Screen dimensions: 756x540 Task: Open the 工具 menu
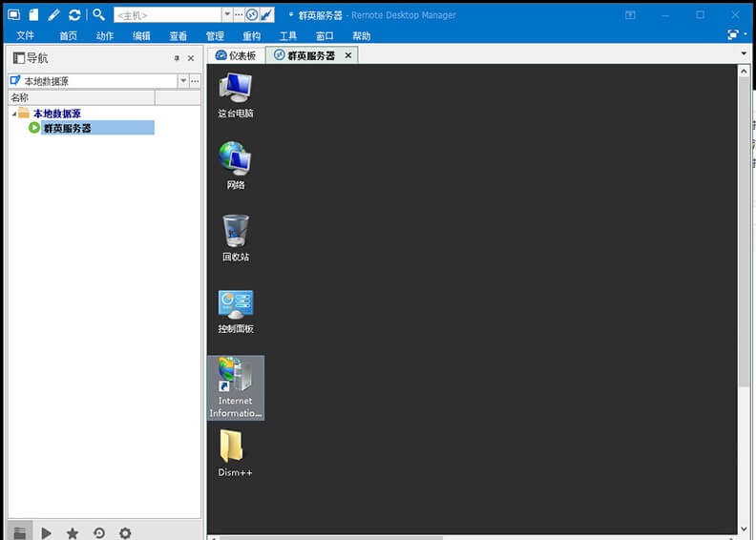288,35
